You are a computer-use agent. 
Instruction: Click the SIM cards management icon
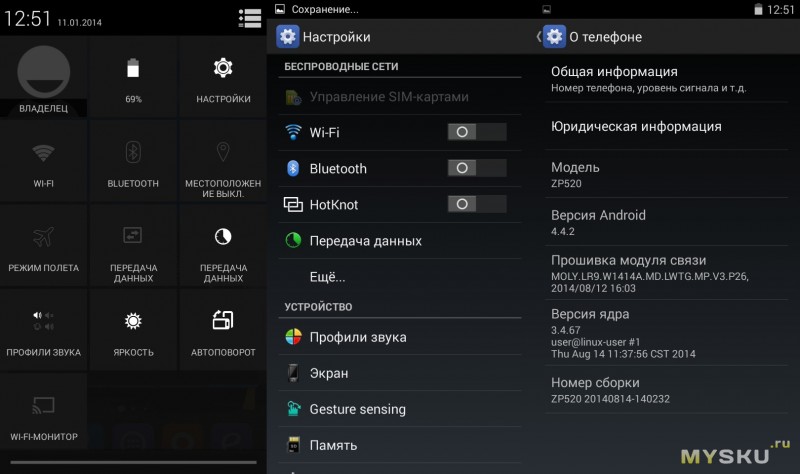293,97
